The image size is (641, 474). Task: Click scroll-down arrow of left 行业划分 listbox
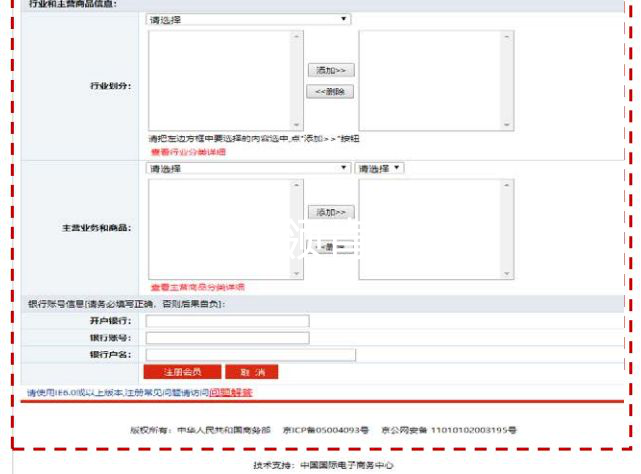[295, 124]
